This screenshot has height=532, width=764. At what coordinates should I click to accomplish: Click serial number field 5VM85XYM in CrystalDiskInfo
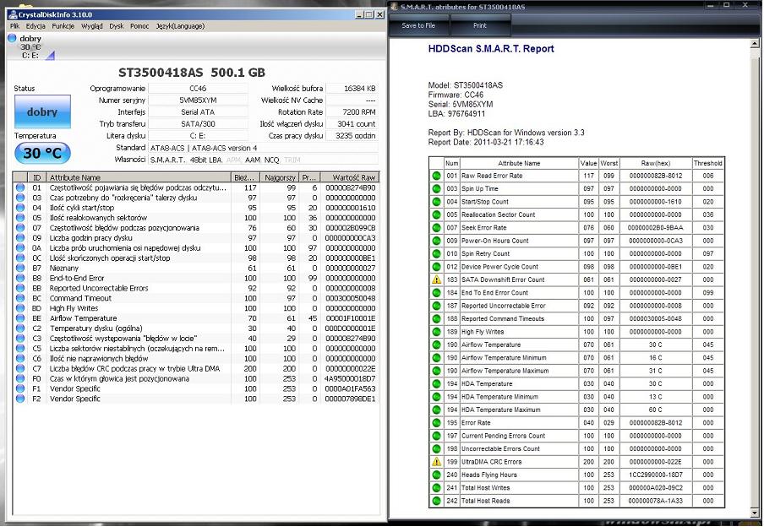198,100
